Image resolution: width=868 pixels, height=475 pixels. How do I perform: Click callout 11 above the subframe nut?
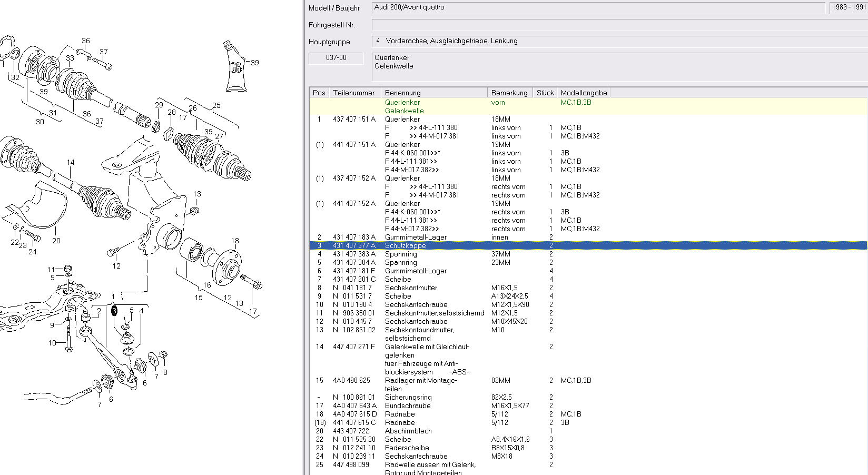coord(51,270)
